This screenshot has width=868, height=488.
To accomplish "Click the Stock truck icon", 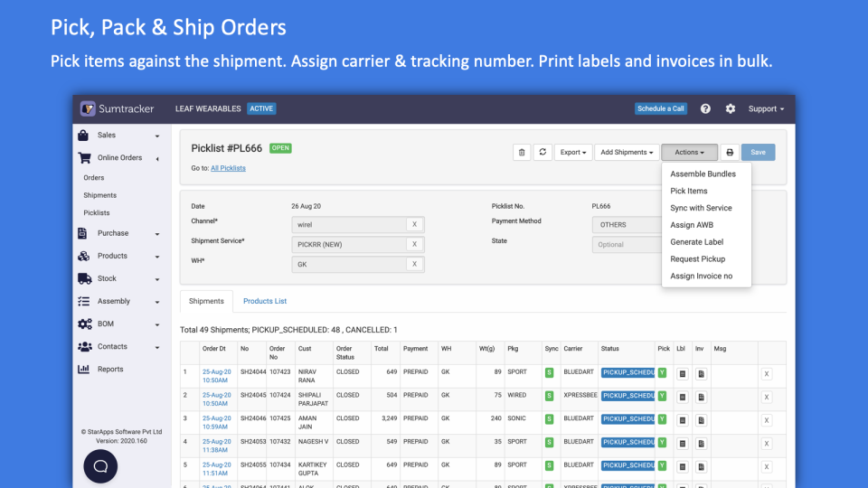I will point(84,279).
